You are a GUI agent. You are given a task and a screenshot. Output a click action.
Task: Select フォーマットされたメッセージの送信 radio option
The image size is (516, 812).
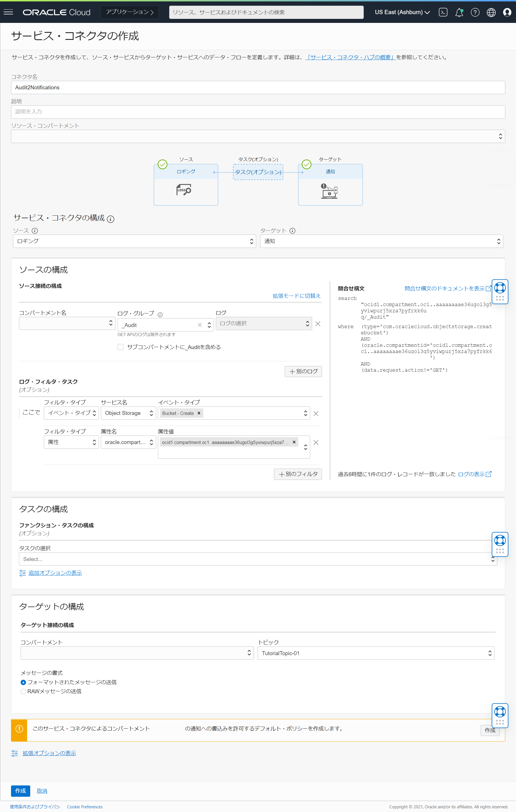[23, 682]
